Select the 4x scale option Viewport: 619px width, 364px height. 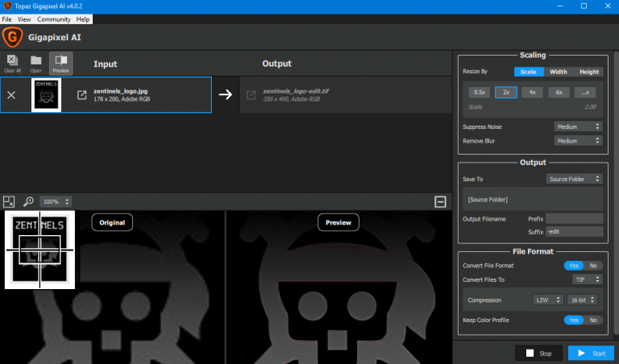(532, 93)
